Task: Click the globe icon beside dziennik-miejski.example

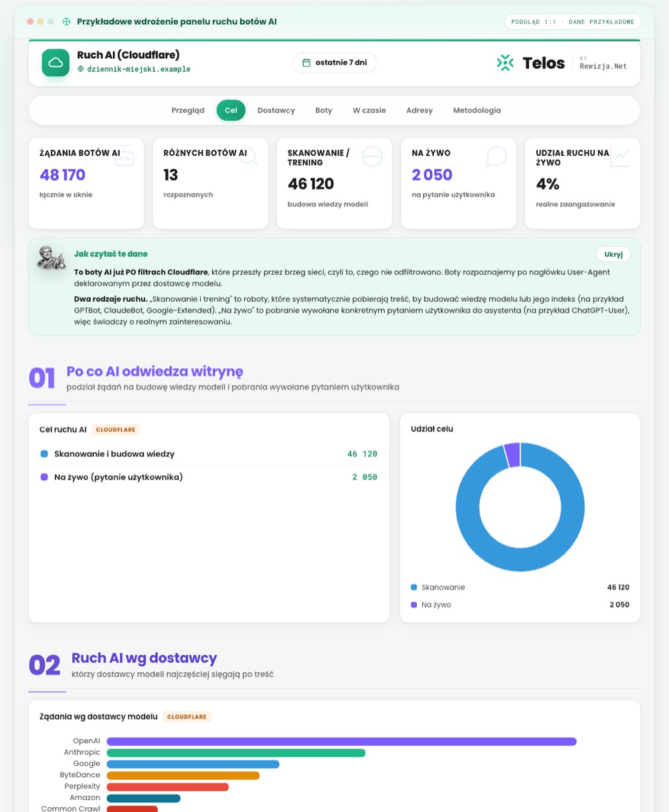Action: pos(81,69)
